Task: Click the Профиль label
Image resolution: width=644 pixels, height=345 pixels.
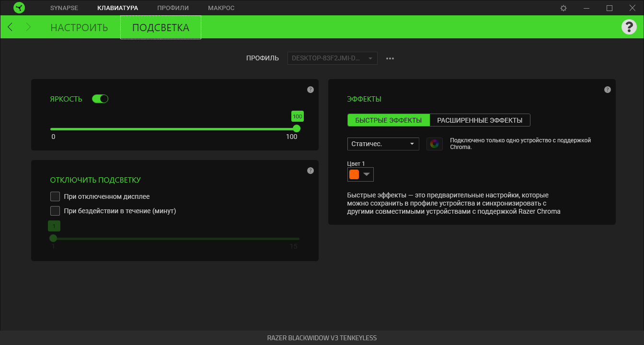Action: click(263, 58)
